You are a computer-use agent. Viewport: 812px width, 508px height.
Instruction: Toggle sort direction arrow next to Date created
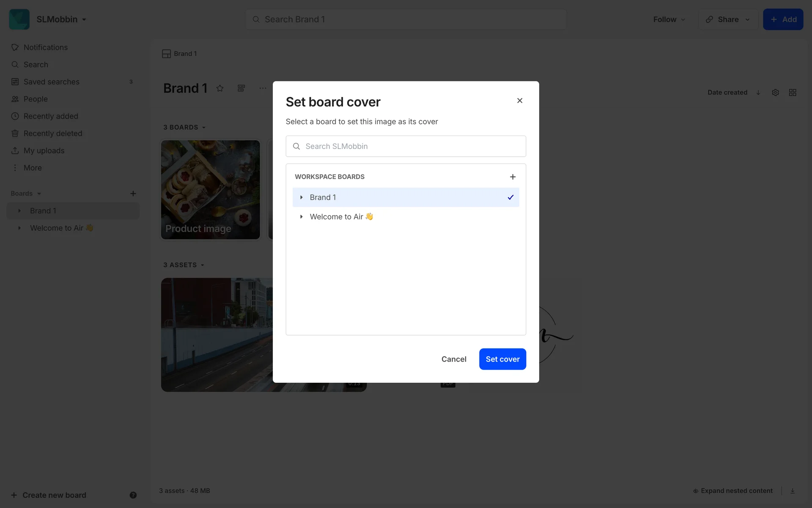[758, 93]
